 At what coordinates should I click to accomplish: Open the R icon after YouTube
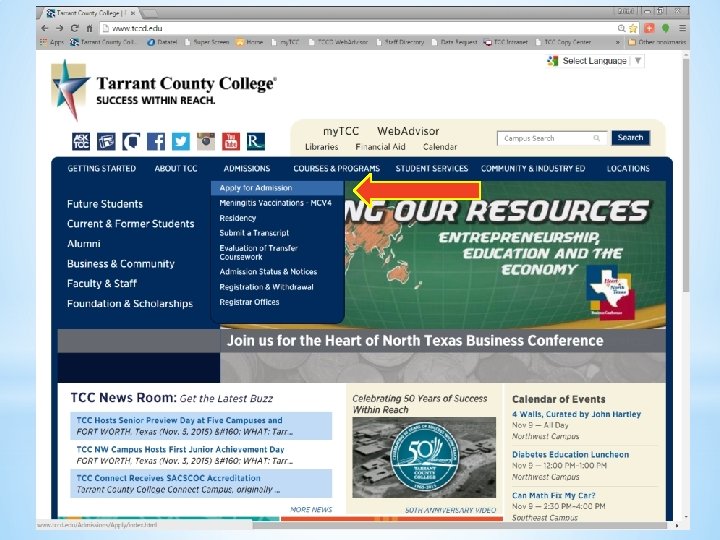coord(256,141)
